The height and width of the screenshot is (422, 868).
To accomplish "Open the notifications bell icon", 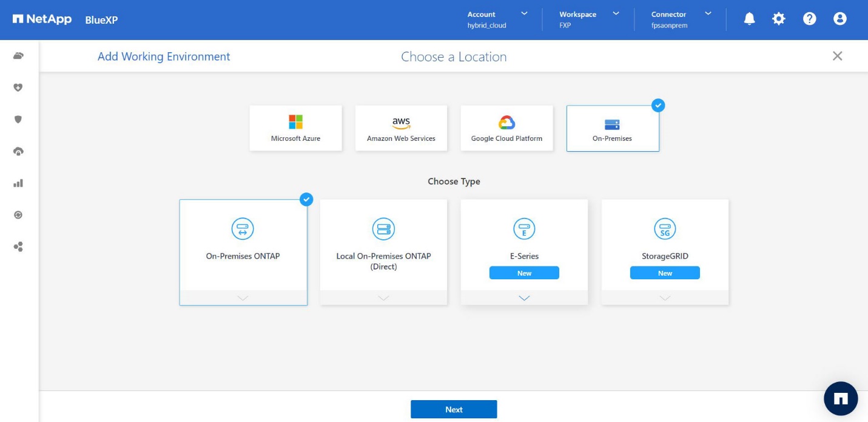I will coord(750,19).
